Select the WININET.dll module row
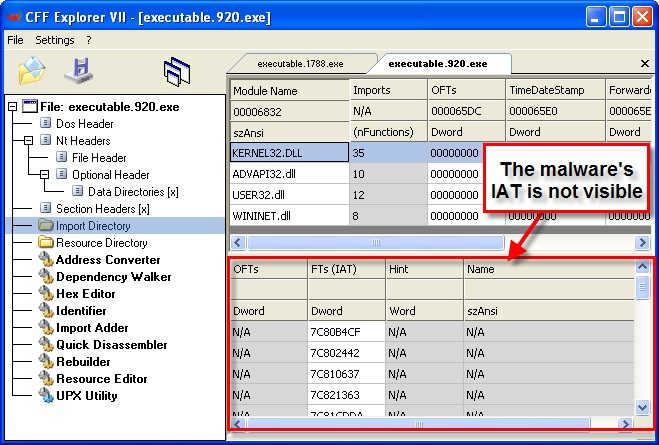Image resolution: width=659 pixels, height=445 pixels. click(x=258, y=215)
